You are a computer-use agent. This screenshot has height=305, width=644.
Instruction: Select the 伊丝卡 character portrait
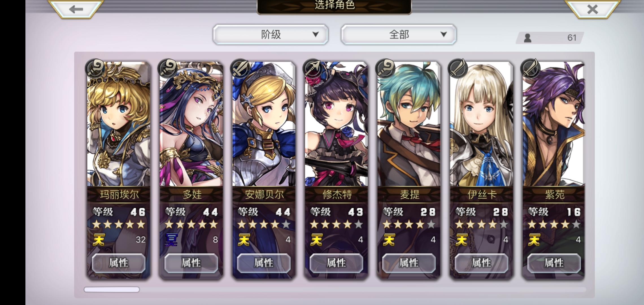[482, 124]
